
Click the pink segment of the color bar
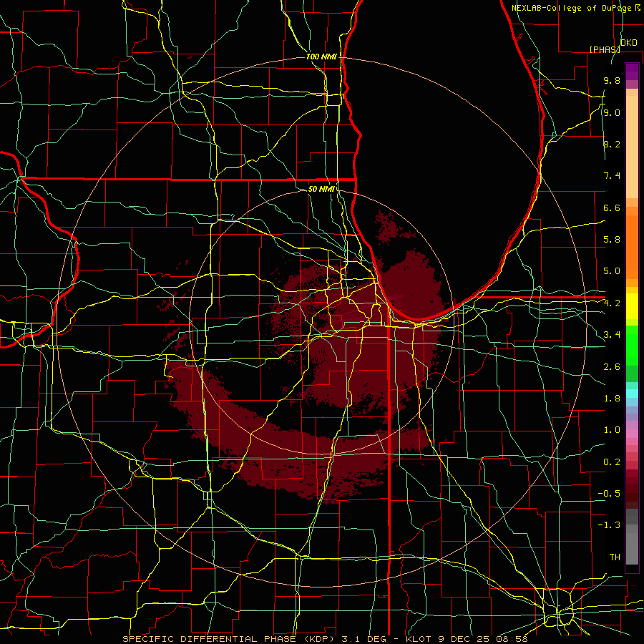[x=632, y=434]
